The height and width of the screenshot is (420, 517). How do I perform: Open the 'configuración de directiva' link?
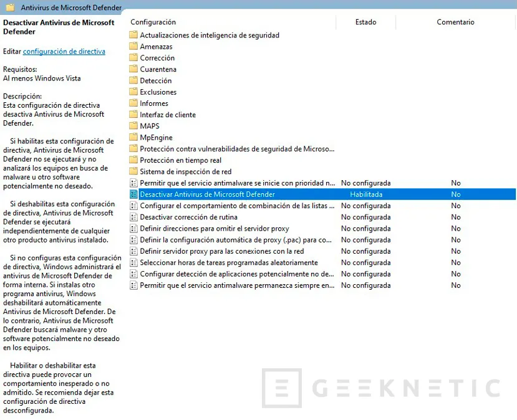click(x=64, y=51)
